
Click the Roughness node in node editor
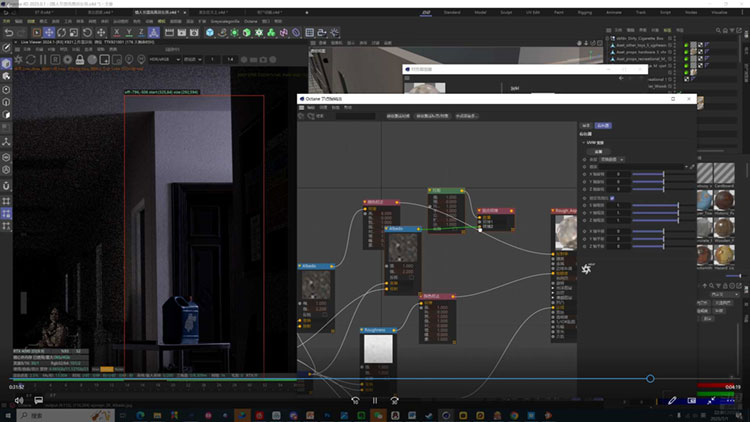[x=376, y=329]
